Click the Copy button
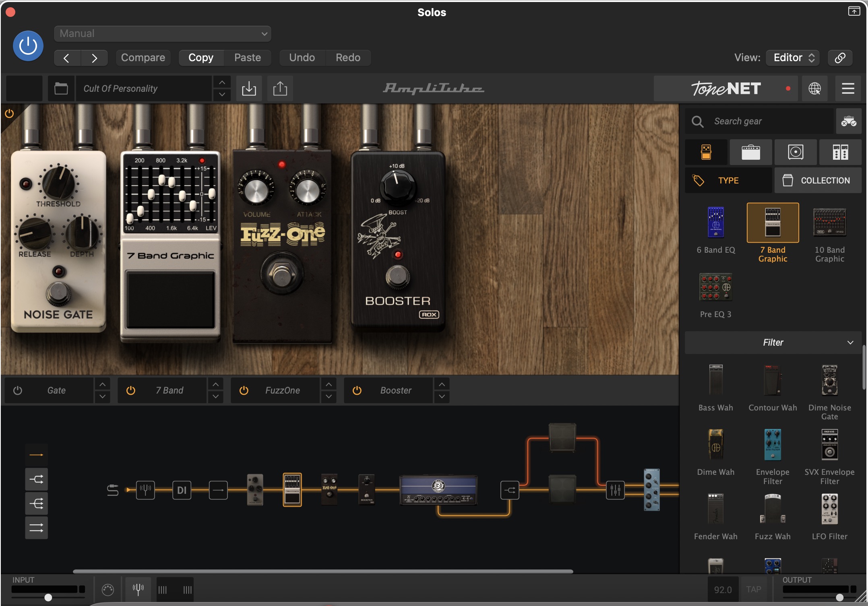Screen dimensions: 868x606 click(x=201, y=58)
